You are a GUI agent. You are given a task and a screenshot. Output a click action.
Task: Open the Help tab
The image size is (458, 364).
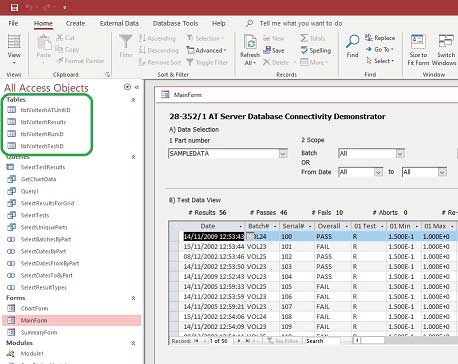pos(219,23)
